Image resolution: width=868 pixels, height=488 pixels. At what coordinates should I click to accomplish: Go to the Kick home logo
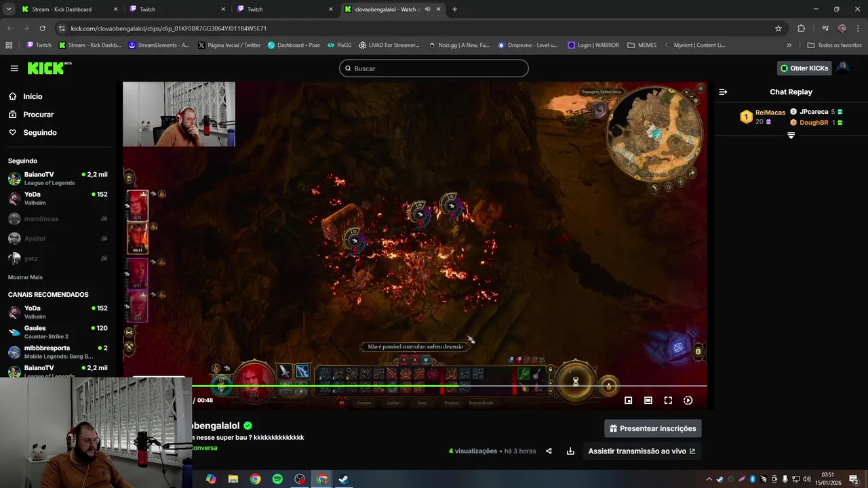[x=49, y=68]
